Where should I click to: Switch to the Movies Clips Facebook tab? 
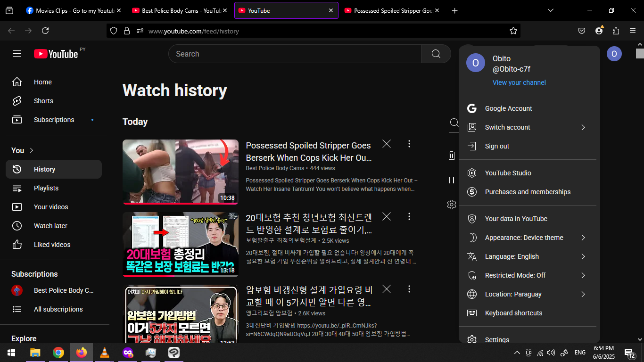coord(73,10)
